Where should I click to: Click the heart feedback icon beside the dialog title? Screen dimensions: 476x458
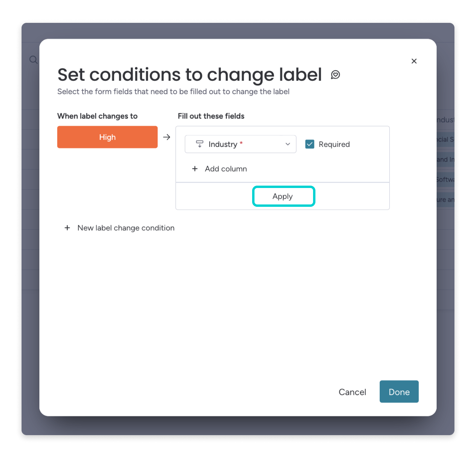click(336, 75)
